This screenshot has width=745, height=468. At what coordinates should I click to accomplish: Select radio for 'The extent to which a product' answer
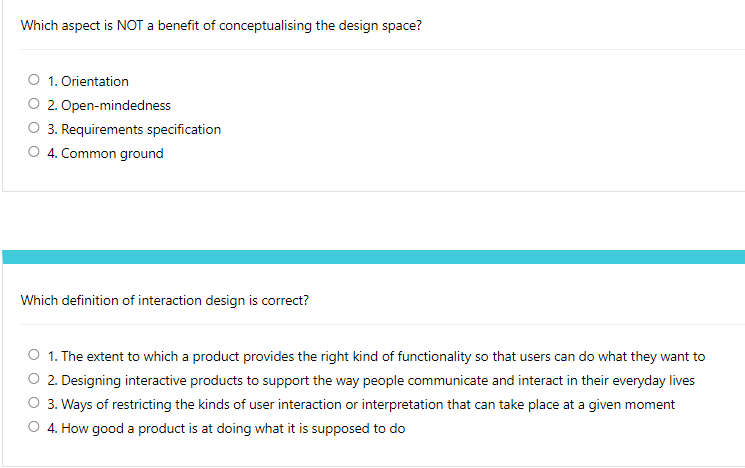(35, 356)
